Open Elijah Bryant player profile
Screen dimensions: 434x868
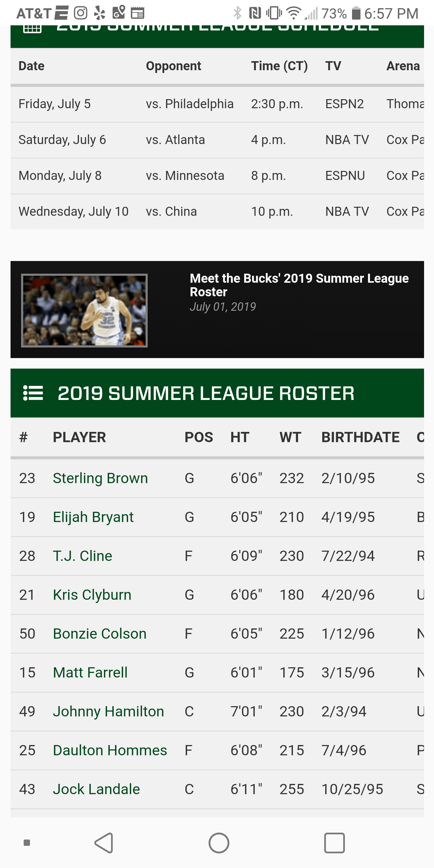[93, 517]
